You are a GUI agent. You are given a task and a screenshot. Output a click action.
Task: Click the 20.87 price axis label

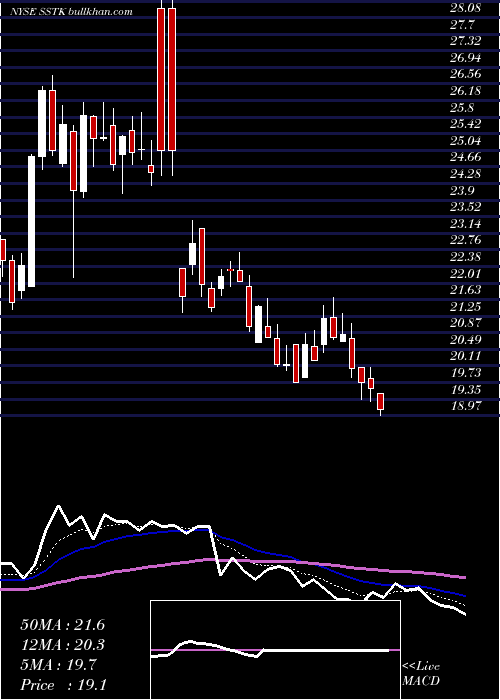click(466, 323)
